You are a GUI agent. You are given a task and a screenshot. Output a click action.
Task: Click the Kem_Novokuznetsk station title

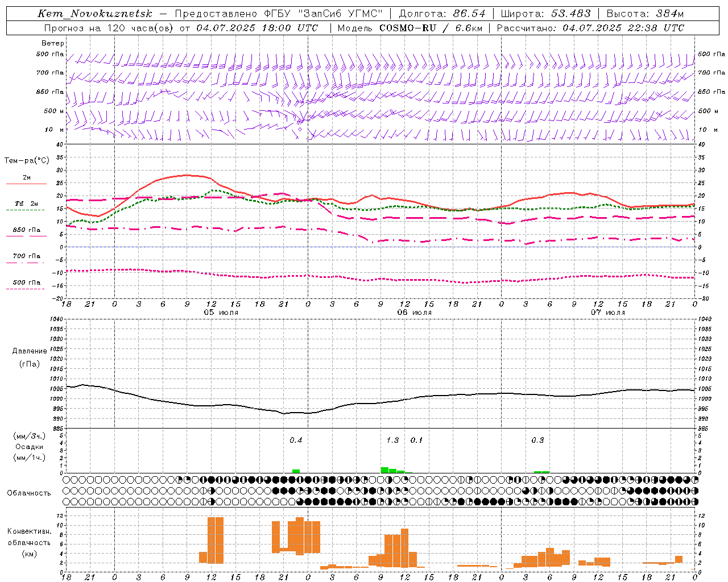[x=95, y=14]
